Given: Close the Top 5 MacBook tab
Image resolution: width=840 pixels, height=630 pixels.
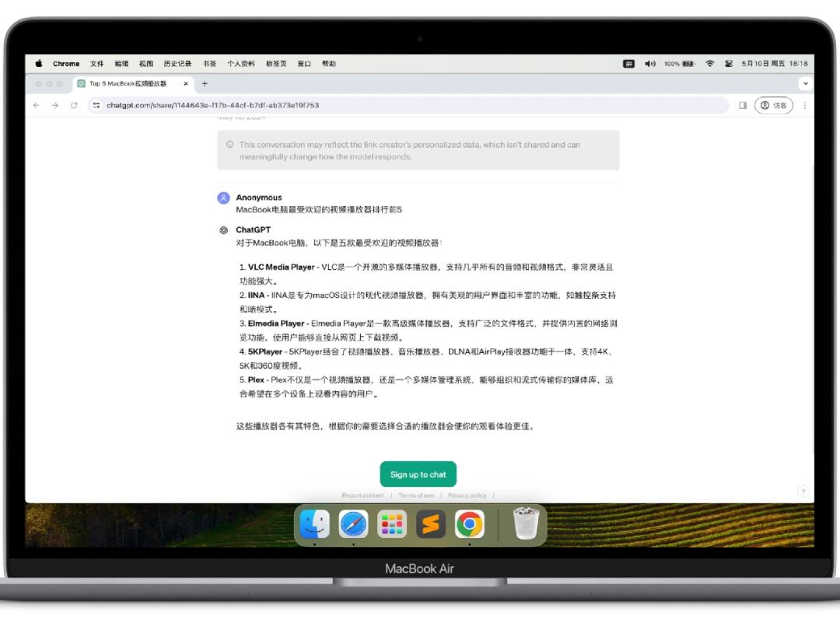Looking at the screenshot, I should click(186, 83).
